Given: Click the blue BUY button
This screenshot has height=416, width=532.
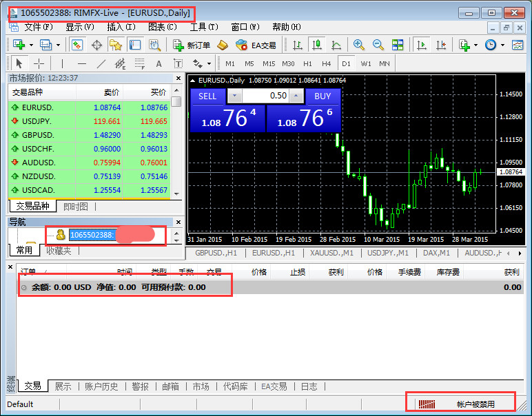Looking at the screenshot, I should click(x=323, y=96).
